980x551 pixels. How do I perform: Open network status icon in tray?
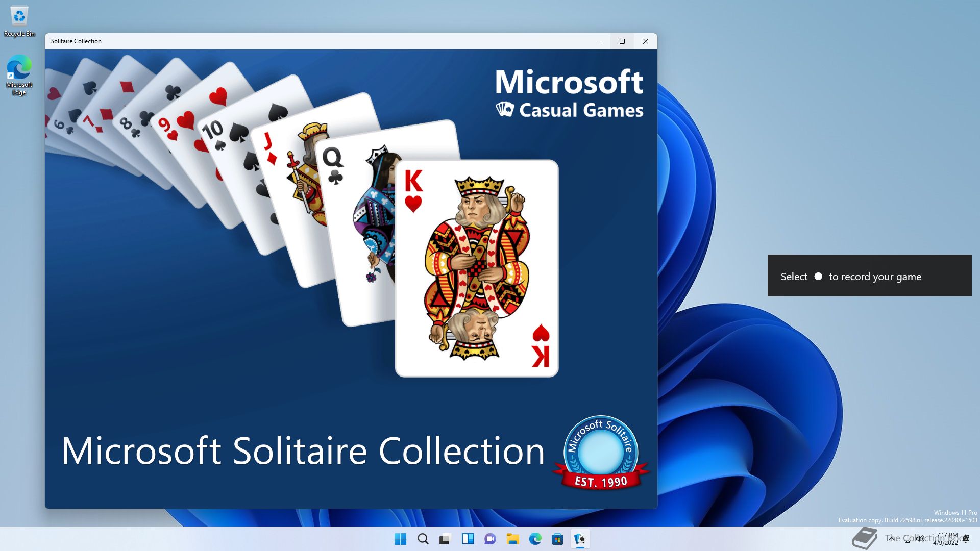tap(908, 539)
